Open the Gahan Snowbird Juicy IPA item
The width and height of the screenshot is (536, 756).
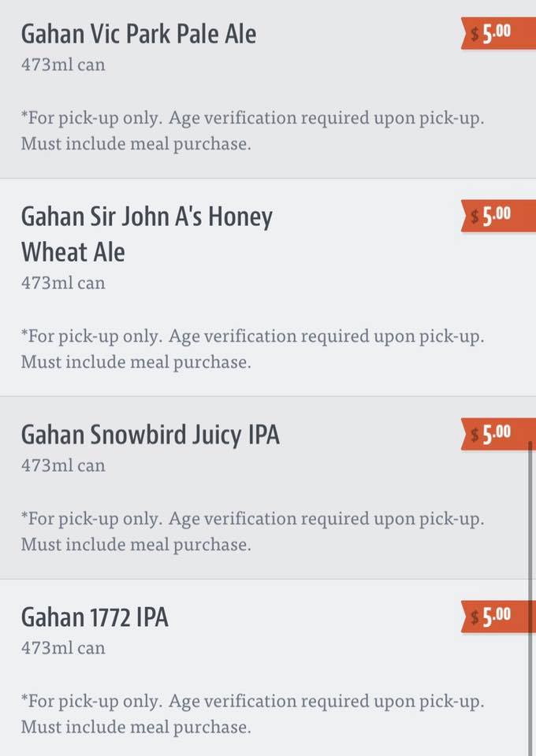[x=150, y=435]
